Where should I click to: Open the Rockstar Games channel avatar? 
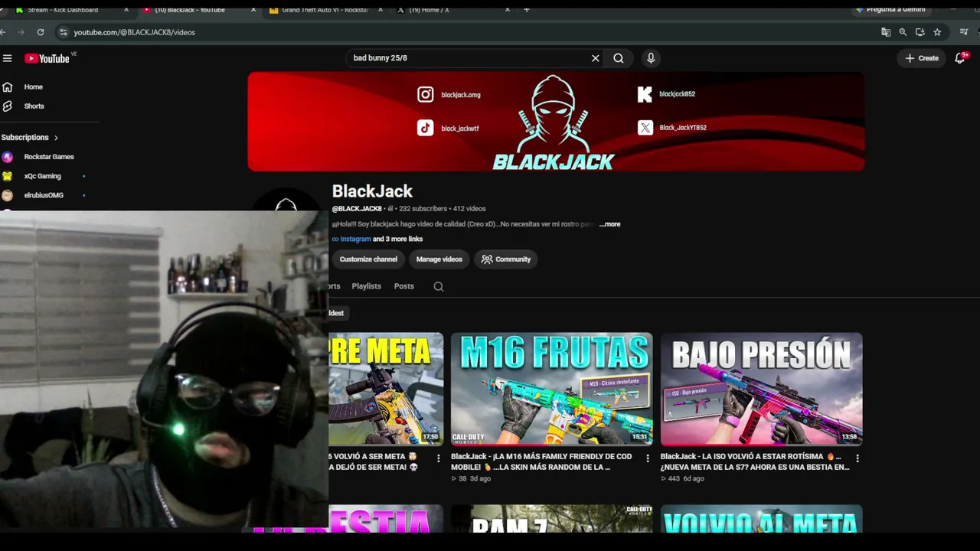pos(8,157)
